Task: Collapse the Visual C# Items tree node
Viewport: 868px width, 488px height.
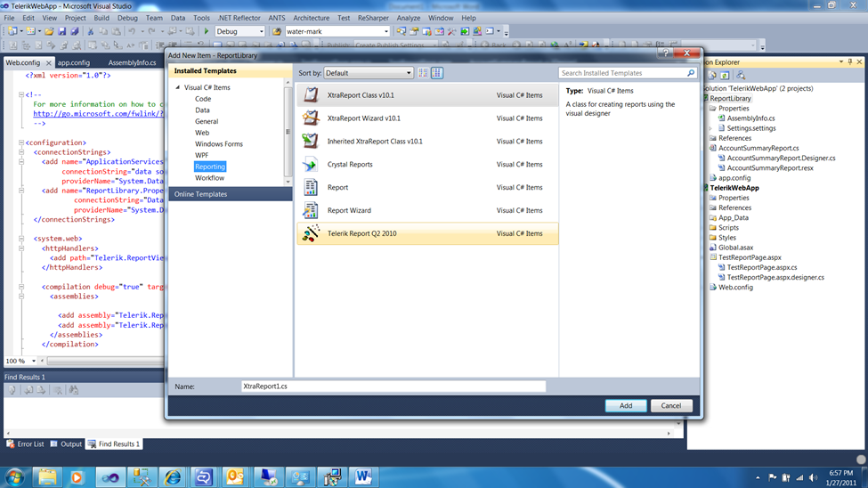Action: click(x=178, y=87)
